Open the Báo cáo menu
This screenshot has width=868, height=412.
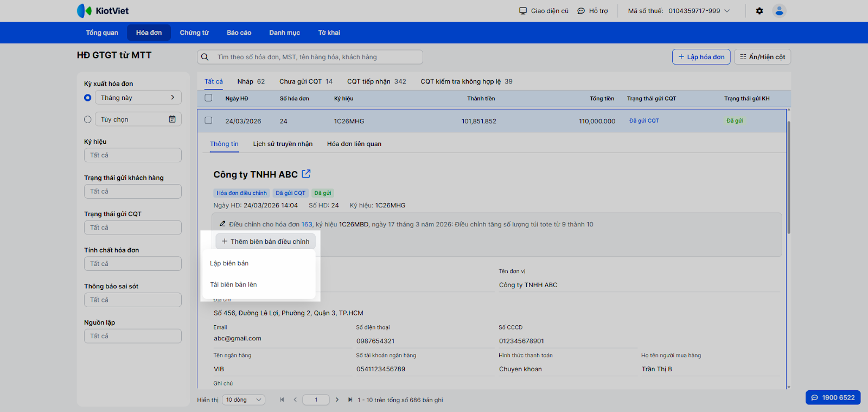(239, 33)
